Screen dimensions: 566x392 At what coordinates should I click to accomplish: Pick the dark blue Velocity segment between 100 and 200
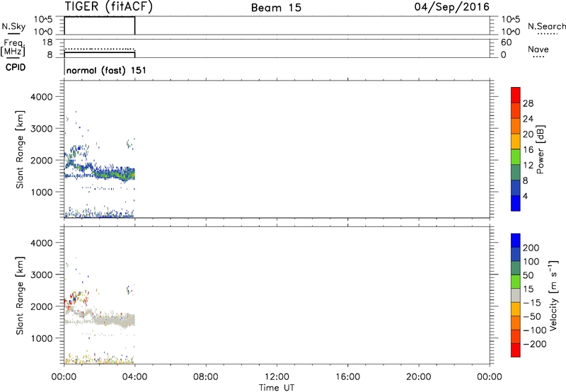(516, 254)
